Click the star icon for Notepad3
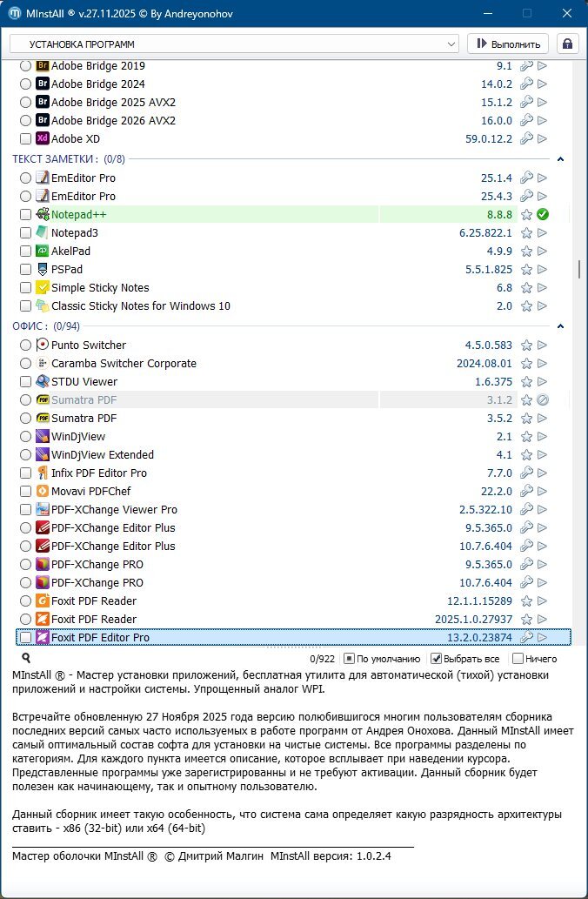 pos(526,232)
